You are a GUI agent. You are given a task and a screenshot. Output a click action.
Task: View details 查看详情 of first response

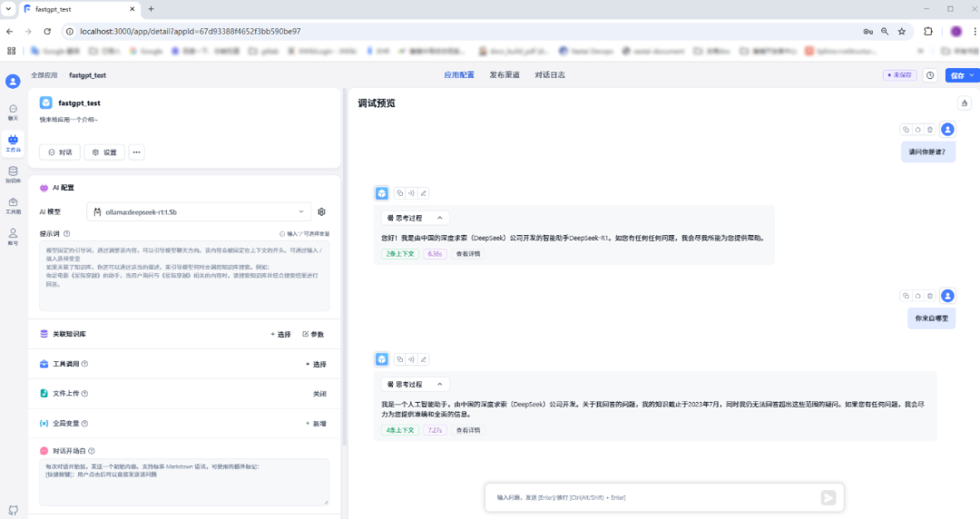[x=468, y=254]
